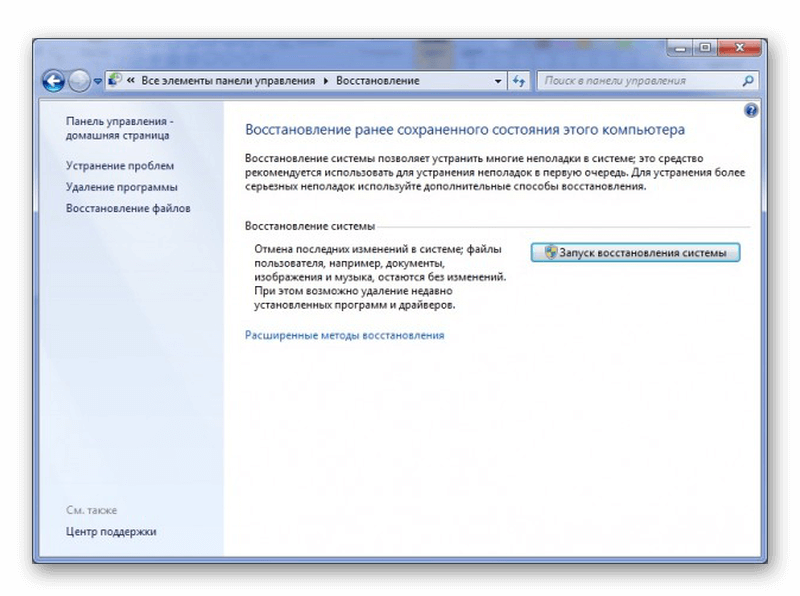Screen dimensions: 800x596
Task: Open 'Расширенные методы восстановления' link
Action: click(344, 335)
